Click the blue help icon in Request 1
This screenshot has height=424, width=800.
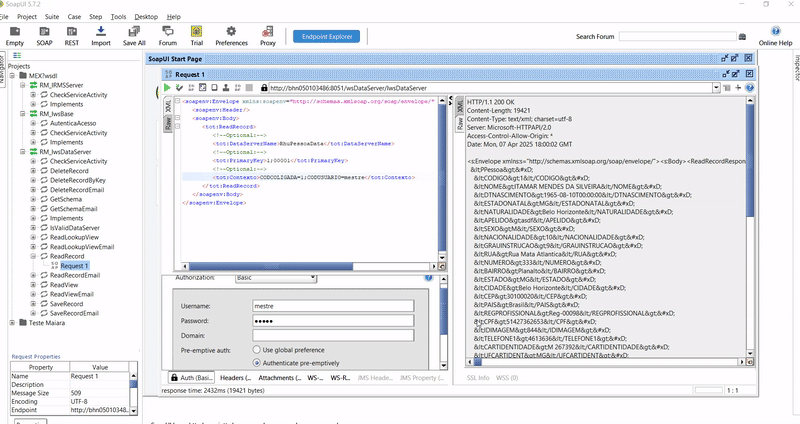tap(749, 88)
